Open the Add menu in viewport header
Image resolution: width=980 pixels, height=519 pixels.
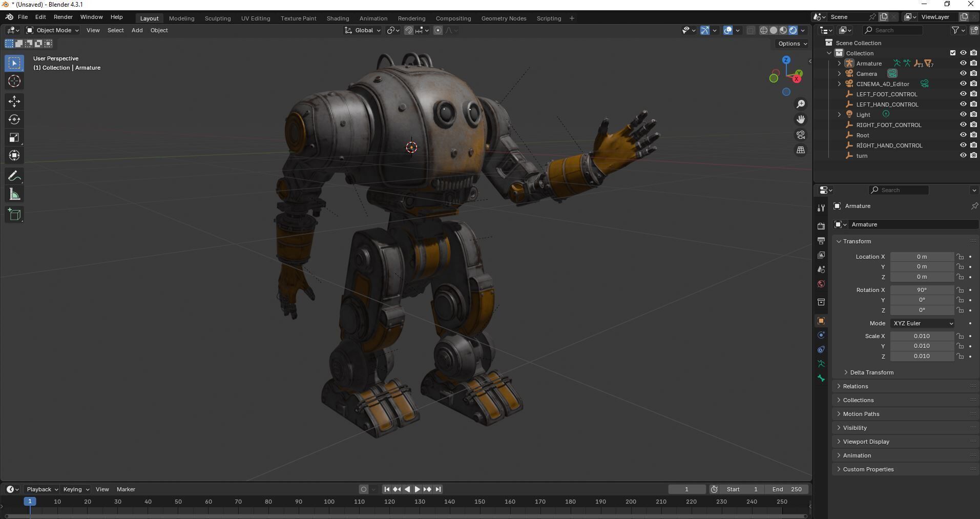(137, 30)
